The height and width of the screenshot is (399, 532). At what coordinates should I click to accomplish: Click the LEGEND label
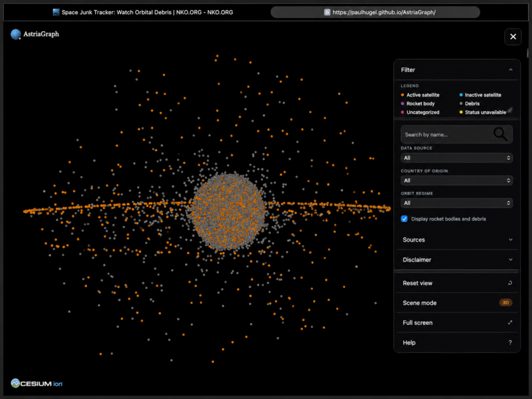(x=410, y=86)
